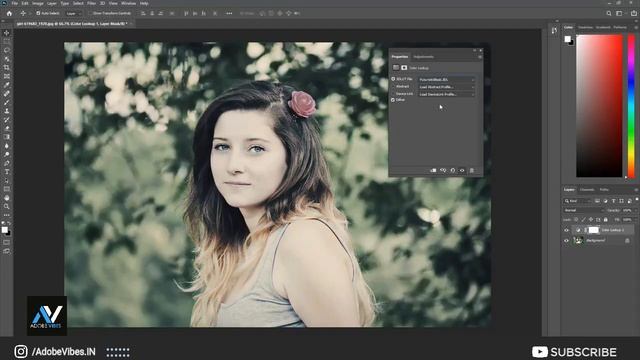This screenshot has width=640, height=360.
Task: Open the Auto-Select Layer dropdown
Action: tap(72, 13)
